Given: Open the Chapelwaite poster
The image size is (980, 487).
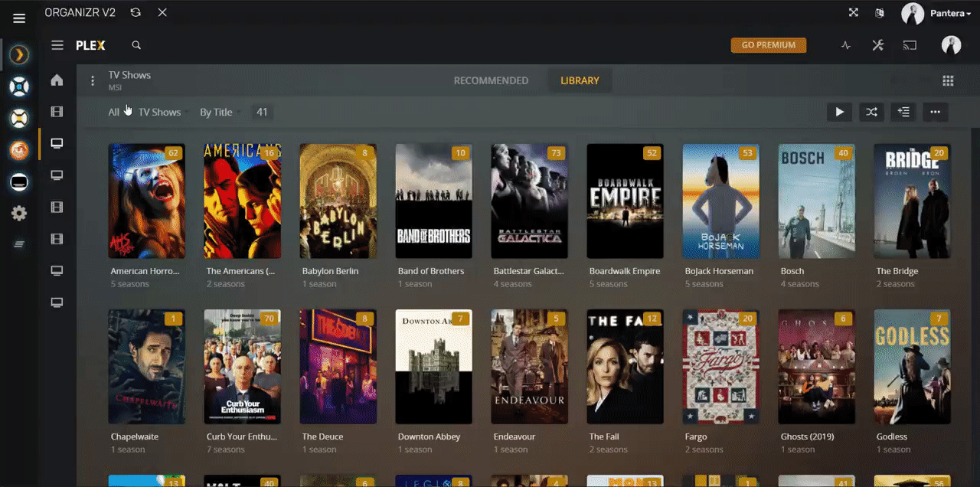Looking at the screenshot, I should coord(146,367).
